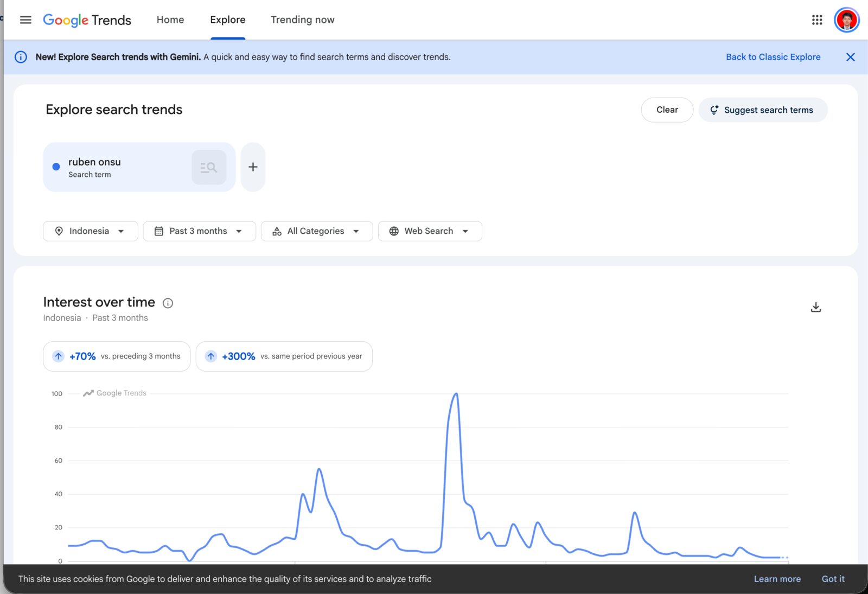Click the 80 label on chart axis
The width and height of the screenshot is (868, 594).
pos(59,427)
